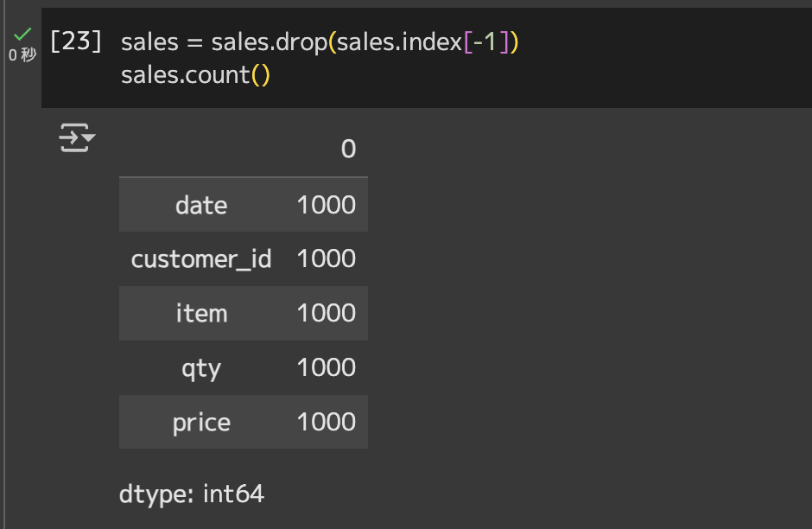This screenshot has width=812, height=529.
Task: Select the cell number [23] label
Action: (x=76, y=41)
